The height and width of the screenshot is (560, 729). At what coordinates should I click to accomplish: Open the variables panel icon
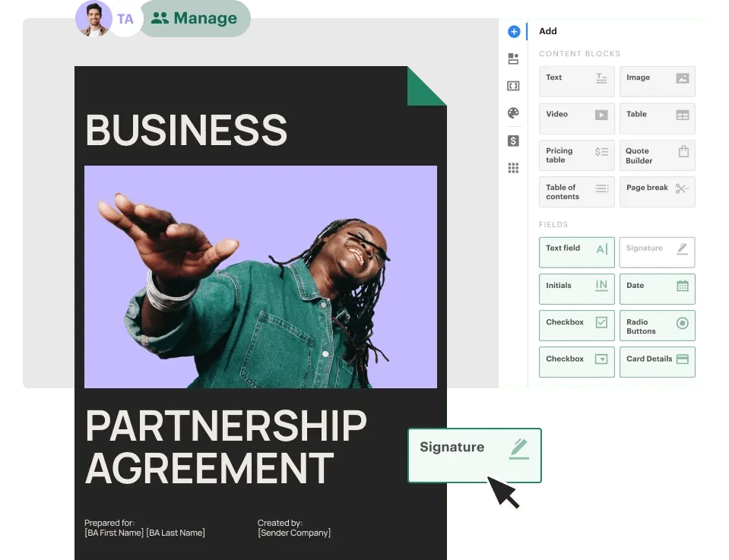coord(513,85)
